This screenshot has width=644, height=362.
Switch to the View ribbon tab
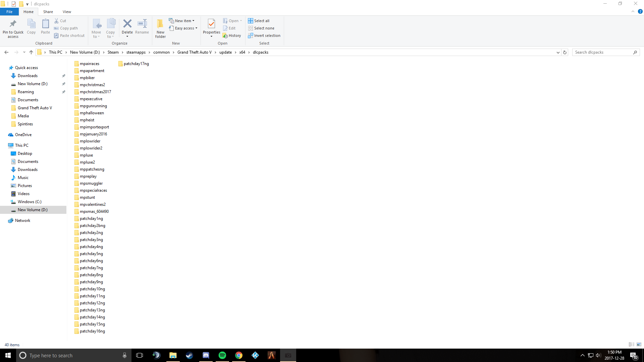click(x=67, y=12)
